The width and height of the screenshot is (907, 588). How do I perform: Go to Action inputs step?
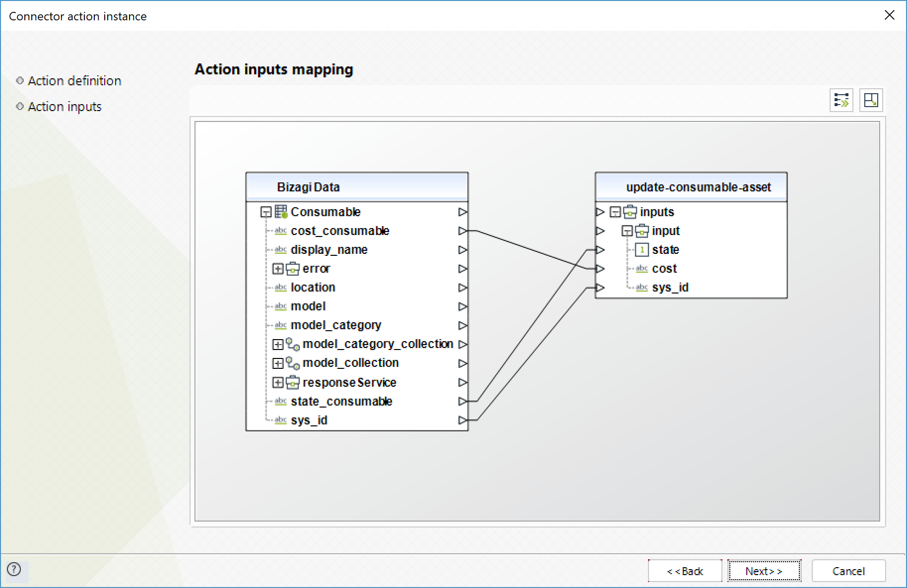click(65, 107)
